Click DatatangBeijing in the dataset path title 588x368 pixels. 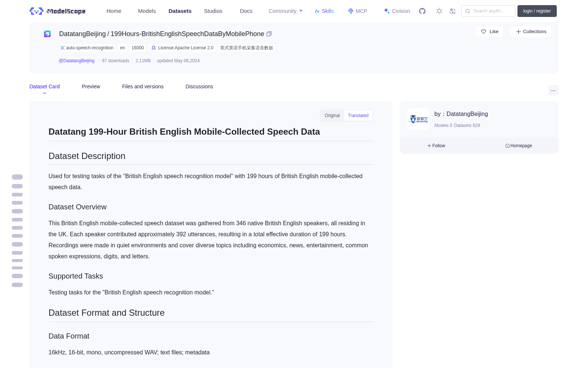(82, 34)
